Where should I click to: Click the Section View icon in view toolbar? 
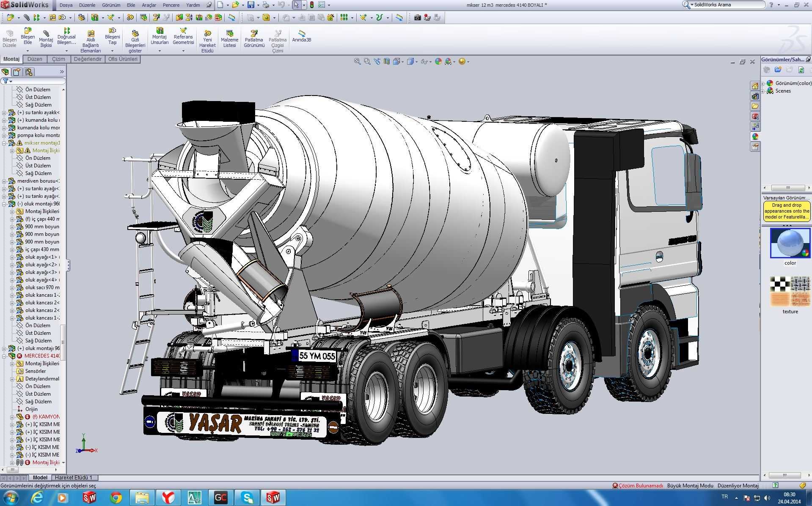387,62
